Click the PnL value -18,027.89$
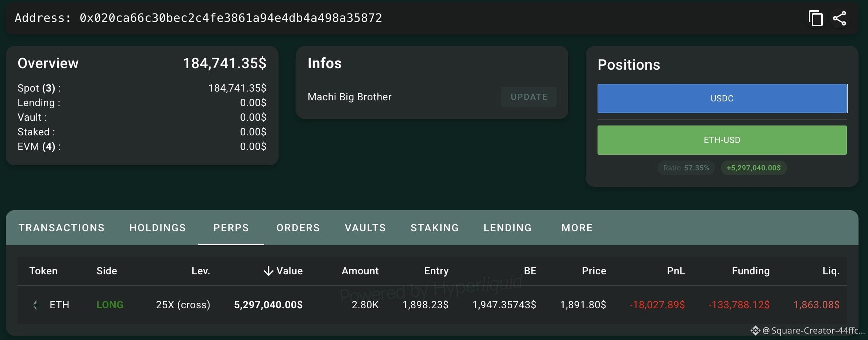Image resolution: width=868 pixels, height=340 pixels. (657, 305)
